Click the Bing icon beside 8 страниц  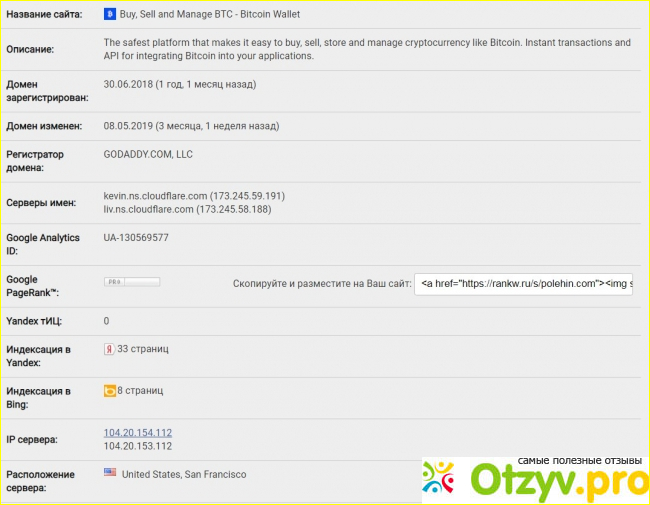[x=110, y=390]
